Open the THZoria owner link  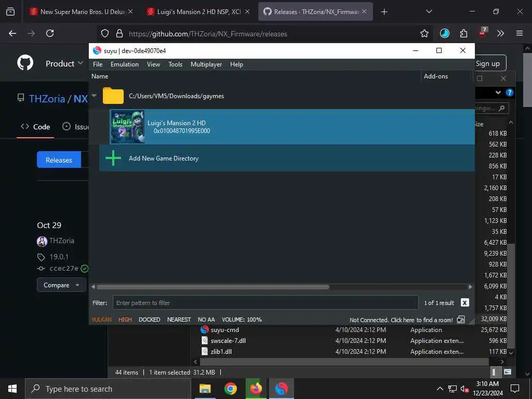(47, 99)
